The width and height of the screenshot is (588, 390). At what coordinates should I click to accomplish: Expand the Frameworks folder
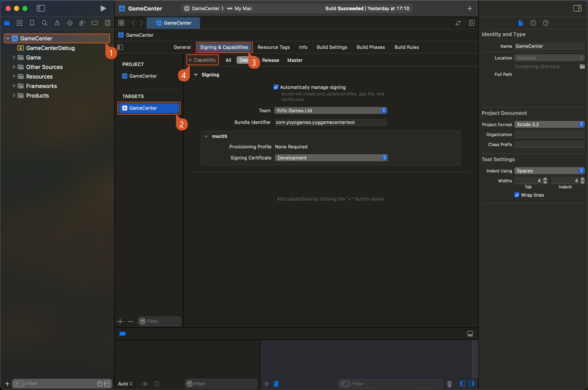point(14,86)
